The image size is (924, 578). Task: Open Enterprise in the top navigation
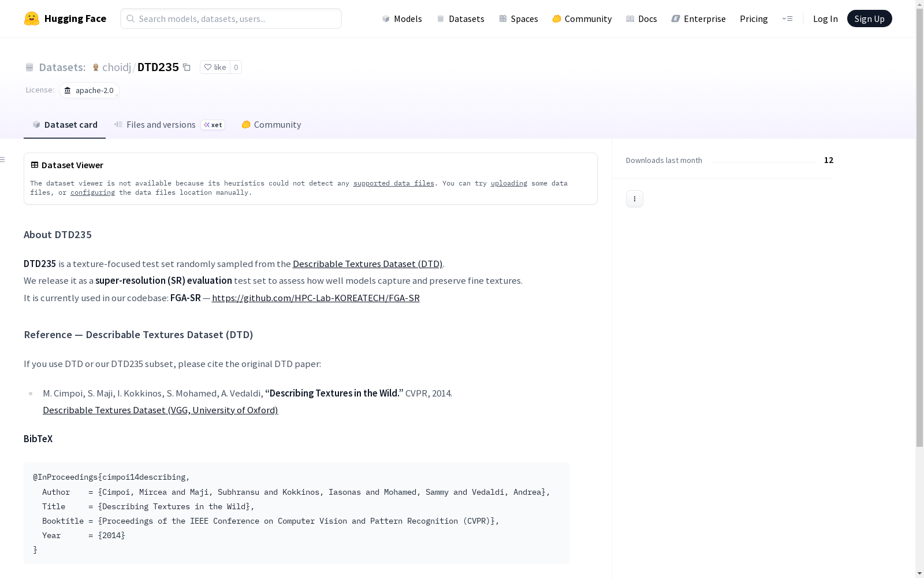point(699,18)
